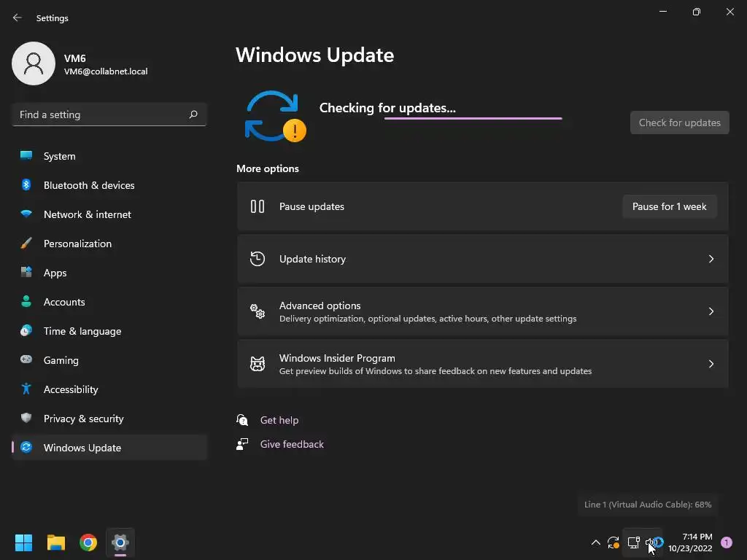Open File Explorer from the taskbar
Viewport: 747px width, 560px height.
55,542
